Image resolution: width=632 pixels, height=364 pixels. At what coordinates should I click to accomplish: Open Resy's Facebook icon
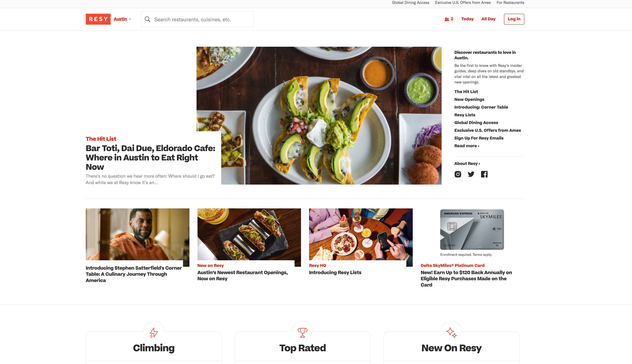point(484,174)
